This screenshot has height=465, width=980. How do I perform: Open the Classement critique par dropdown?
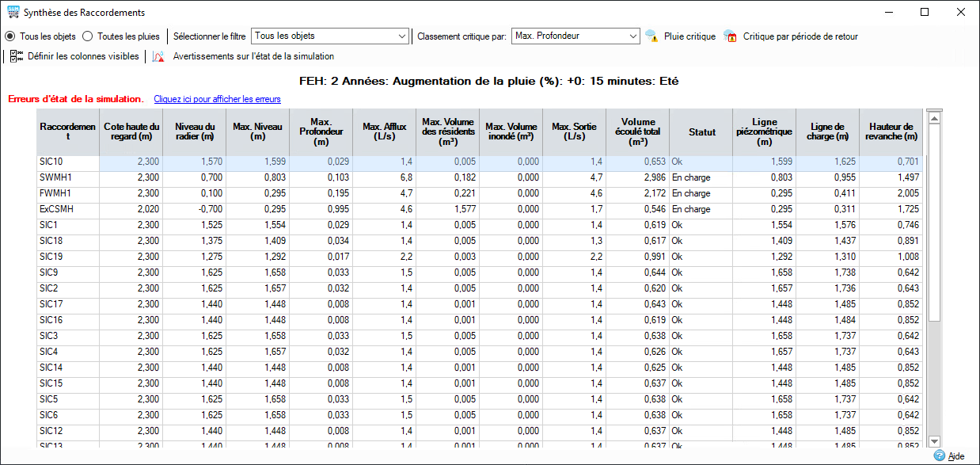pyautogui.click(x=575, y=36)
